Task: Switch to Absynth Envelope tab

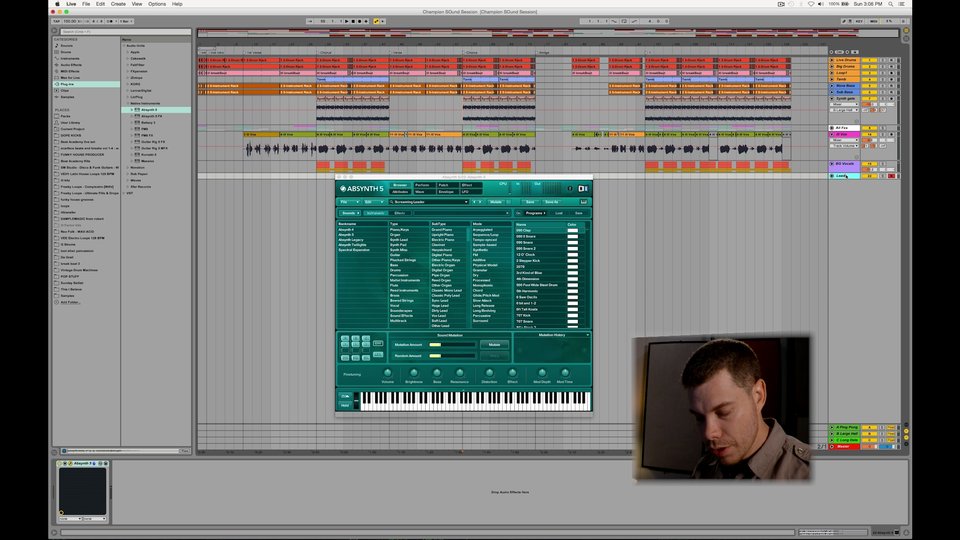Action: [x=446, y=192]
